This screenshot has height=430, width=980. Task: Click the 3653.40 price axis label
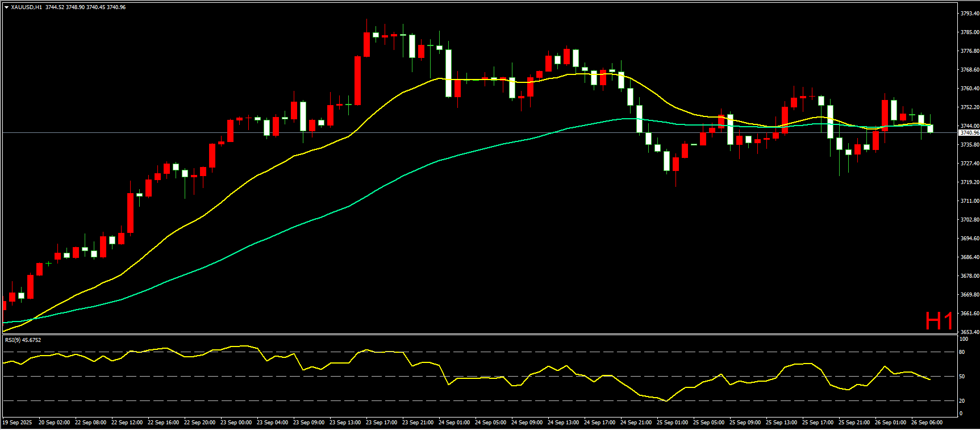click(x=969, y=332)
